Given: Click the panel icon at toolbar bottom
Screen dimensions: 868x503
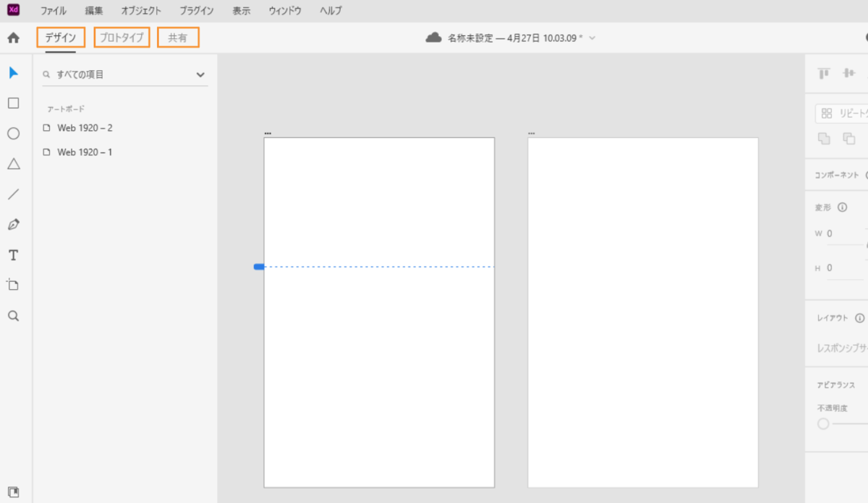Looking at the screenshot, I should [13, 491].
